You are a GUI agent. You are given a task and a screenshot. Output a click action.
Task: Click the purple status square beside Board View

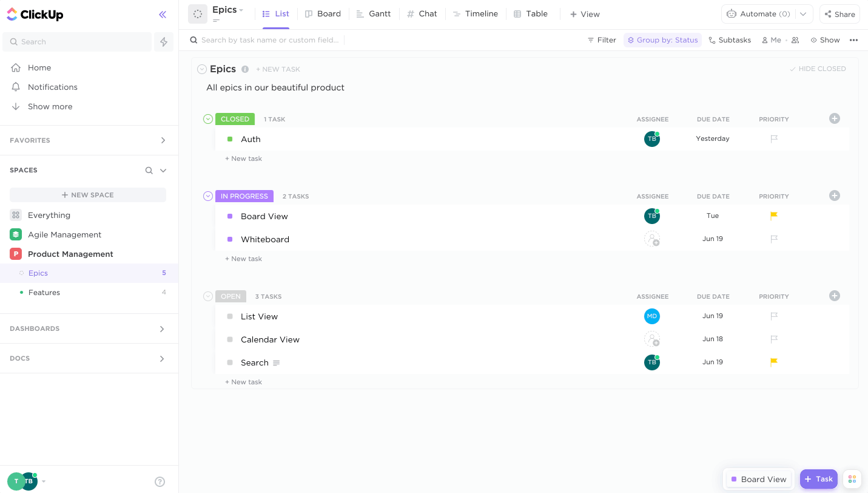230,216
